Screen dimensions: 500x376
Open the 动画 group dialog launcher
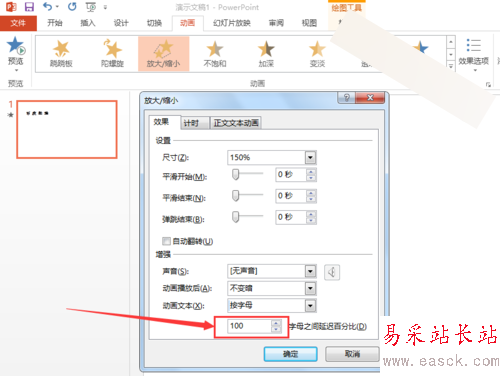pyautogui.click(x=488, y=84)
